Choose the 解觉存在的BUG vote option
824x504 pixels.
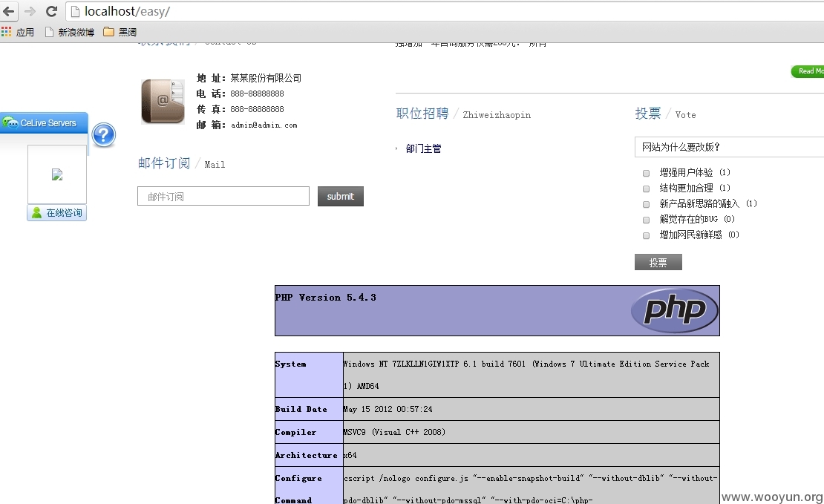click(x=647, y=220)
